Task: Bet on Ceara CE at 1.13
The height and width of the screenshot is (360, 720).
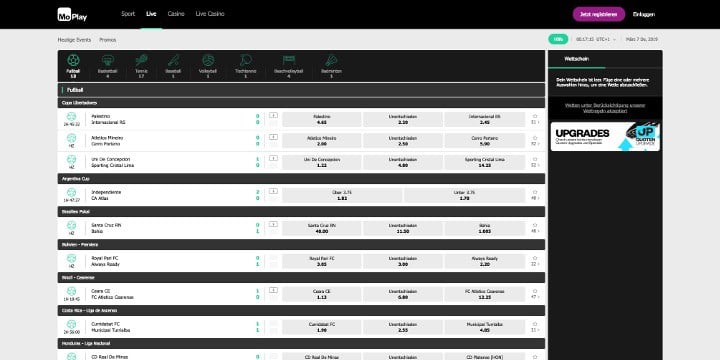Action: [x=322, y=294]
